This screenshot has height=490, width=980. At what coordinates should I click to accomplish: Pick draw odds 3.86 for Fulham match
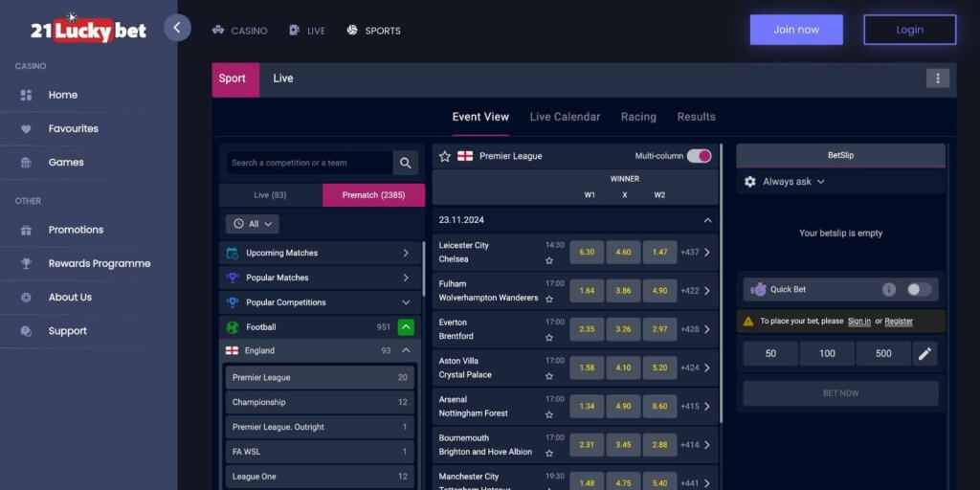pos(623,291)
